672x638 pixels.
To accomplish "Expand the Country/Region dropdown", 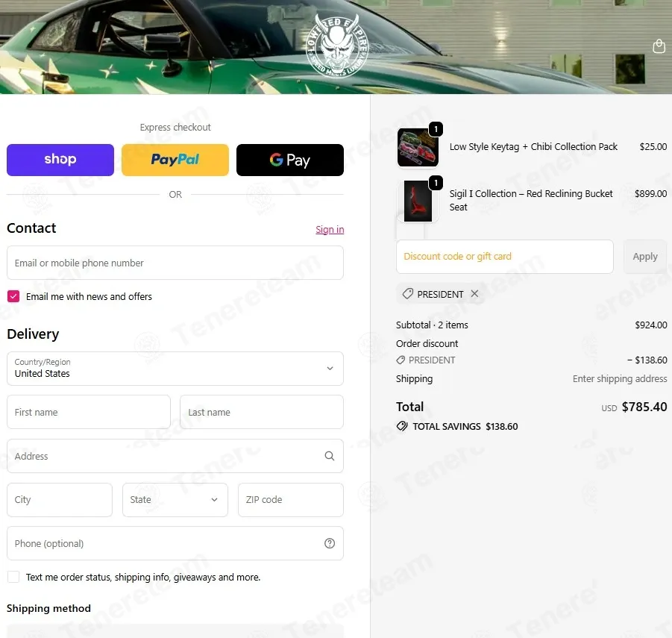I will [175, 369].
